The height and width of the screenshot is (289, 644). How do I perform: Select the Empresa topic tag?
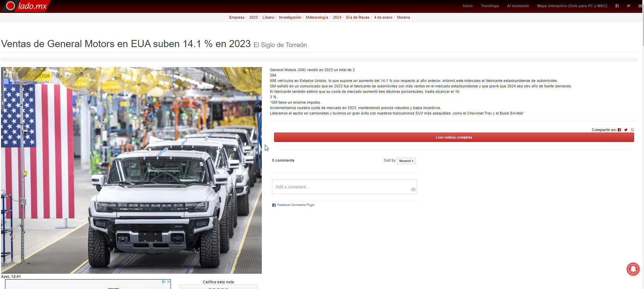pos(237,17)
